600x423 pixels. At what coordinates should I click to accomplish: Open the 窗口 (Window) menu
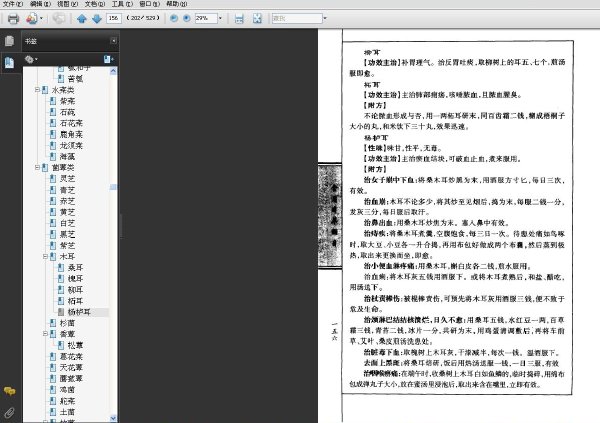pos(149,4)
